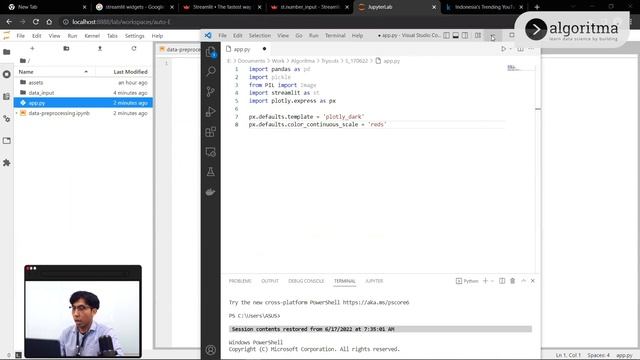Open JupyterLab Extension Manager puzzle icon
Image resolution: width=640 pixels, height=360 pixels.
pos(7,163)
